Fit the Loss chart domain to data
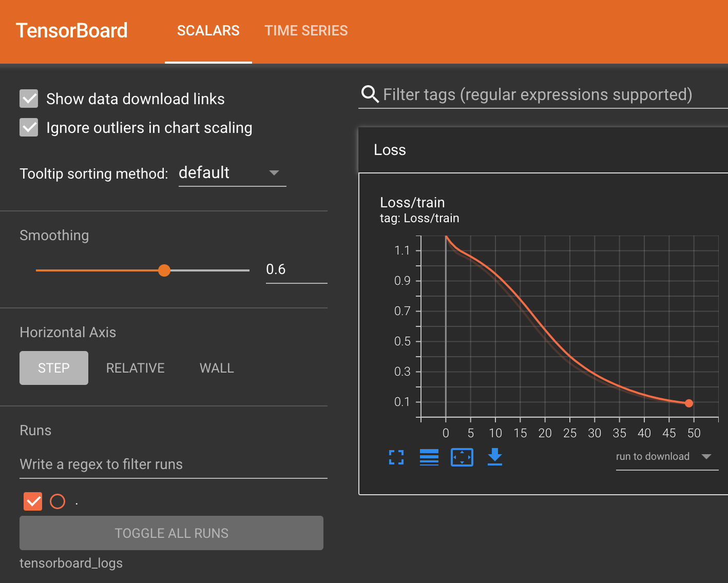 462,457
